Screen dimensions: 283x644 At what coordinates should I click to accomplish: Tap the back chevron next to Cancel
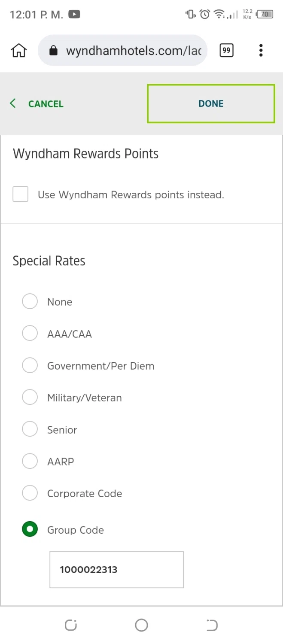(x=13, y=103)
